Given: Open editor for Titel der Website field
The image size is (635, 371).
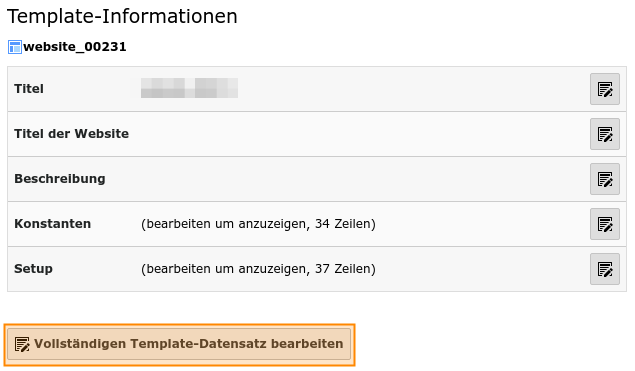Looking at the screenshot, I should click(605, 134).
